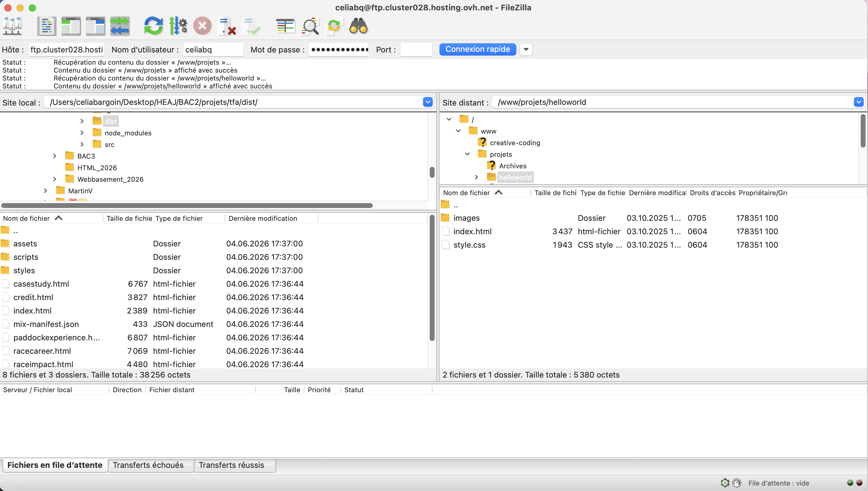
Task: Toggle the remote directory tree view
Action: 95,26
